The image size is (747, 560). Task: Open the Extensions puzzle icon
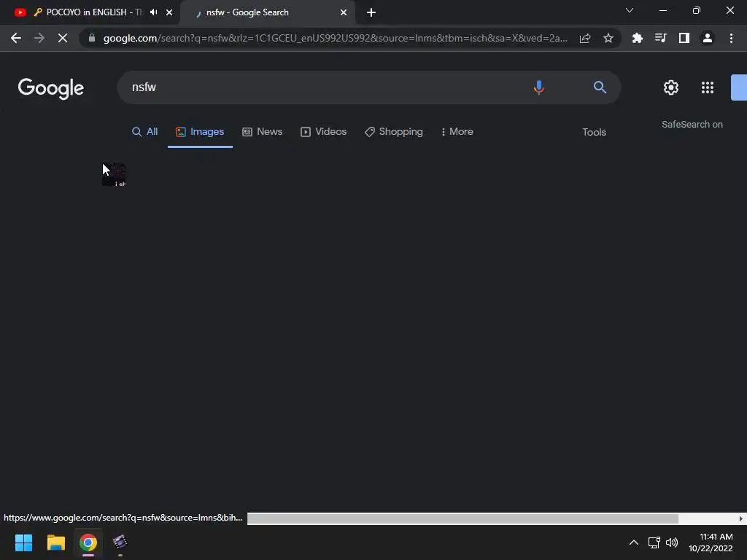click(x=638, y=38)
